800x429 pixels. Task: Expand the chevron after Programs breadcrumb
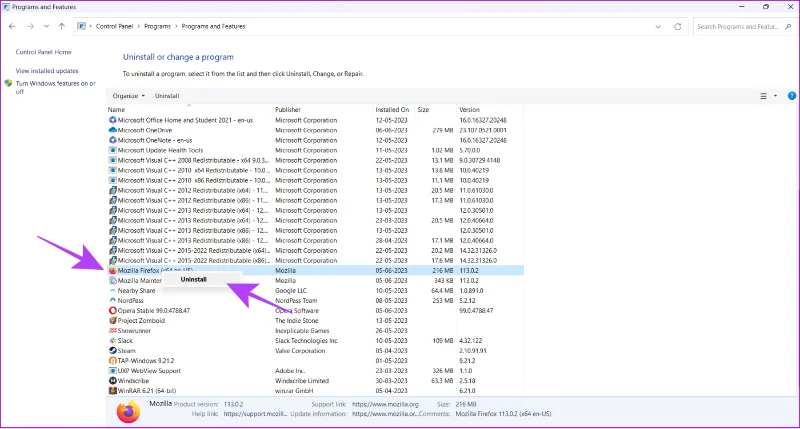click(176, 26)
